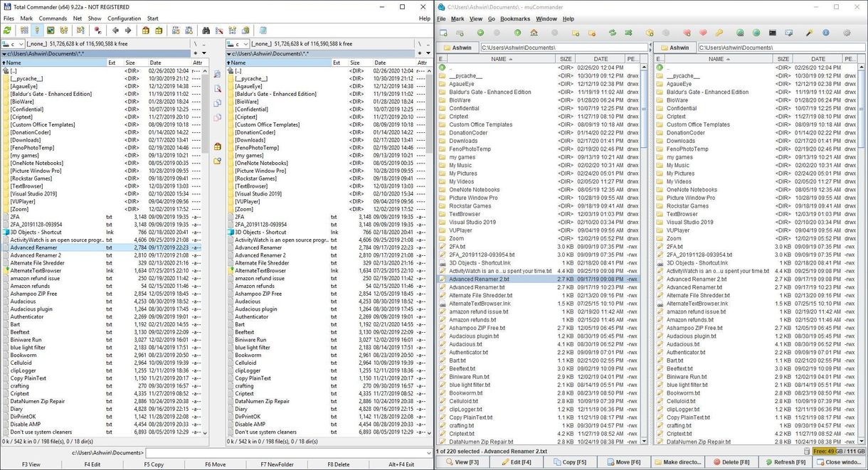Click muCommander connect to server globe icon
Viewport: 868px width, 470px height.
point(740,33)
